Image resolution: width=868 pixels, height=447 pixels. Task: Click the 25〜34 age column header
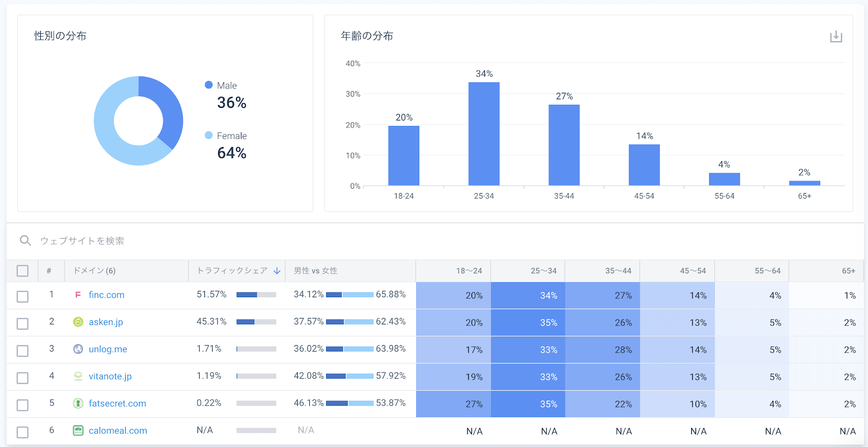coord(544,271)
